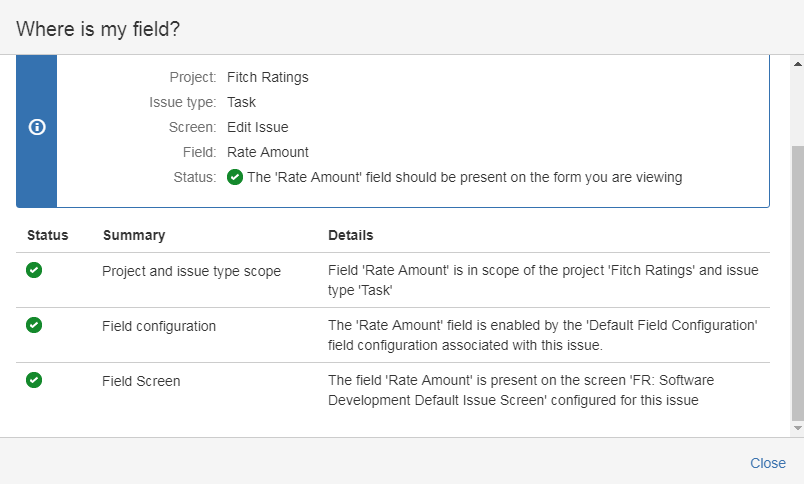Viewport: 804px width, 484px height.
Task: Click green check for Field Screen row
Action: click(34, 380)
